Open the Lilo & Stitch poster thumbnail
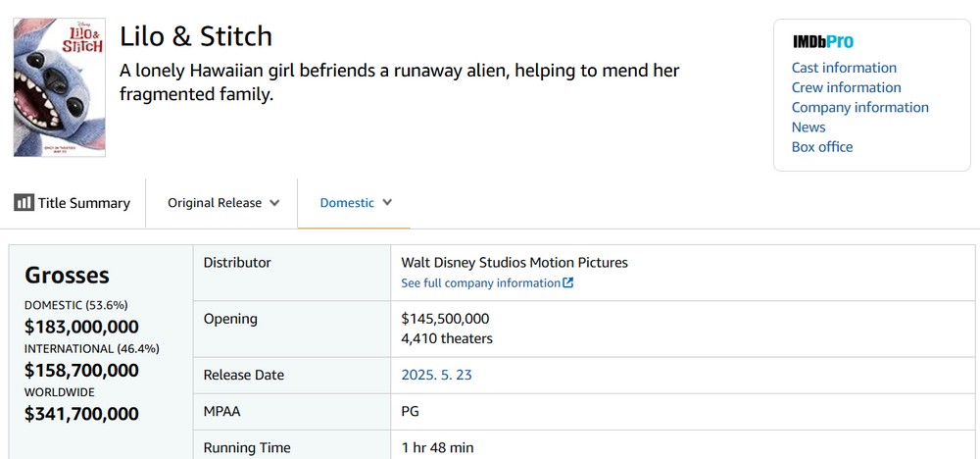 coord(60,87)
